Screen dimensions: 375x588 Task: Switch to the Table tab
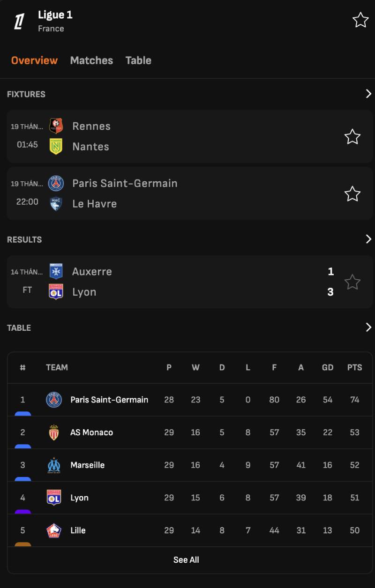point(138,60)
